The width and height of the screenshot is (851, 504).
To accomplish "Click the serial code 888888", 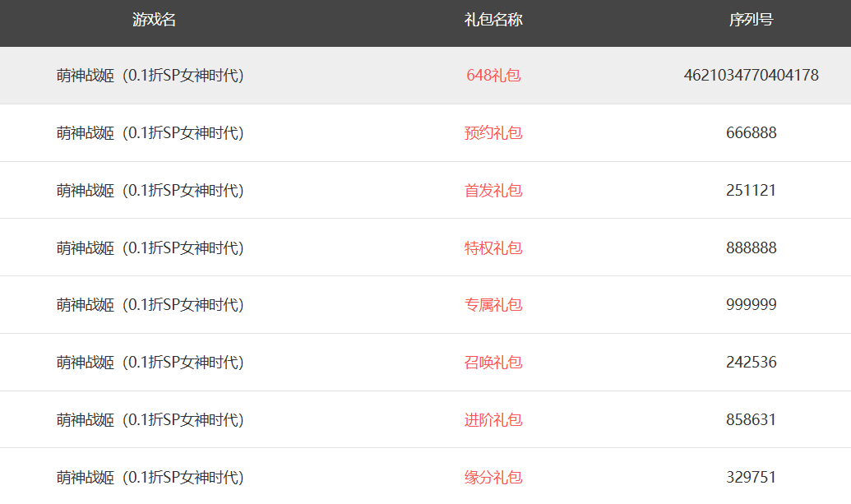I will point(751,248).
